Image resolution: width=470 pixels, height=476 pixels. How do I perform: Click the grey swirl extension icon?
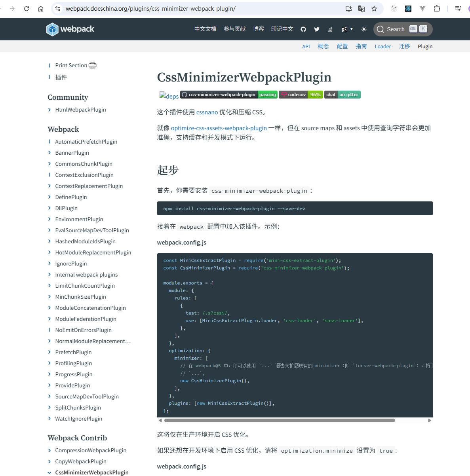point(394,9)
